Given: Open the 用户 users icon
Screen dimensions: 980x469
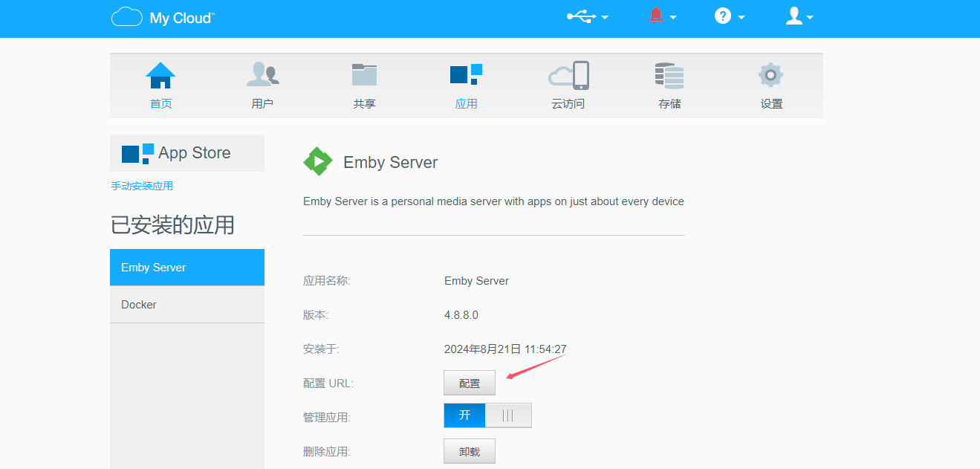Looking at the screenshot, I should 262,74.
